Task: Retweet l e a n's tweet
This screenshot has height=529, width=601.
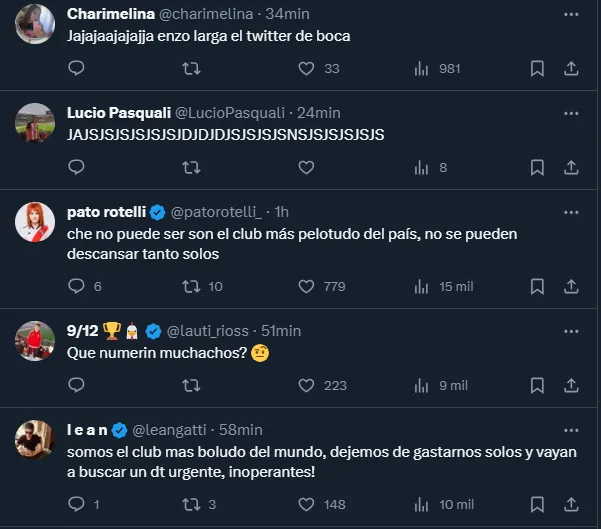Action: (x=190, y=504)
